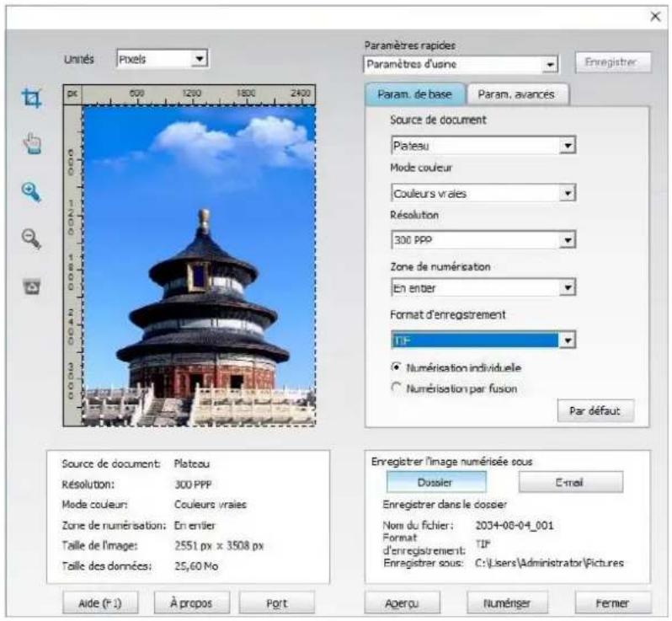Click the Par défaut button
672x621 pixels.
(x=595, y=411)
